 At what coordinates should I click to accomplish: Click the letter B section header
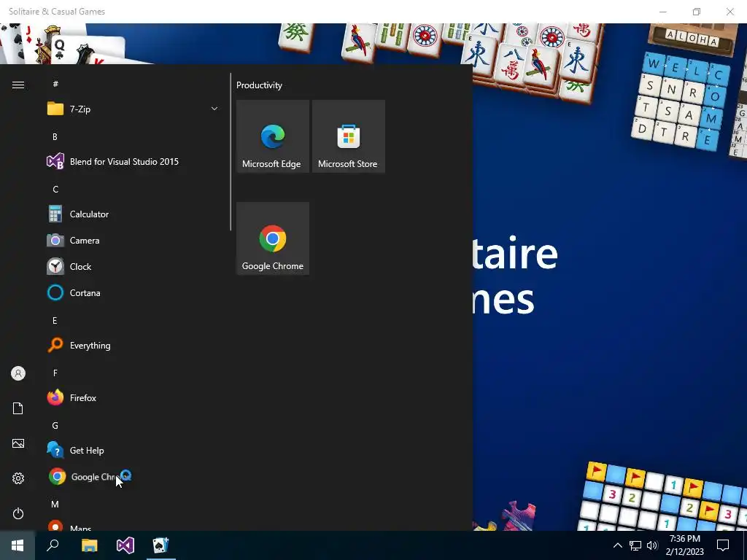pyautogui.click(x=55, y=136)
